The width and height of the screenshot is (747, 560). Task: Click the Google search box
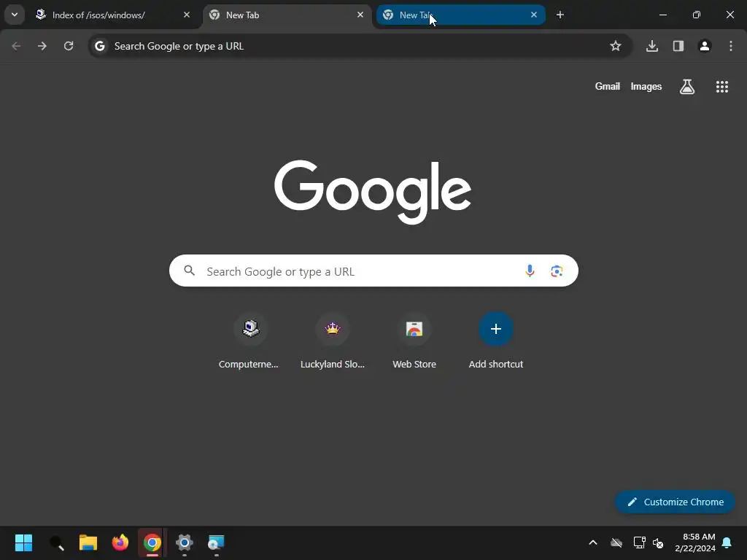pos(373,271)
